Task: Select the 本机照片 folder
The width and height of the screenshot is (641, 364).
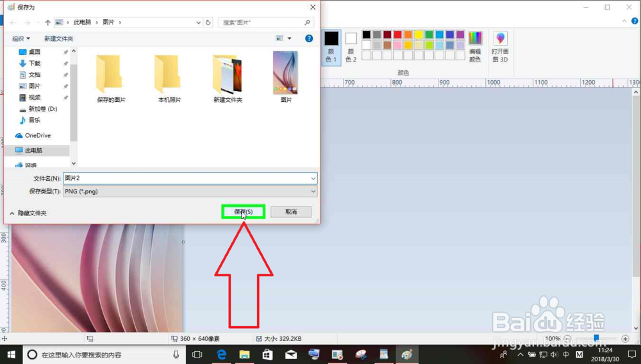Action: click(169, 78)
